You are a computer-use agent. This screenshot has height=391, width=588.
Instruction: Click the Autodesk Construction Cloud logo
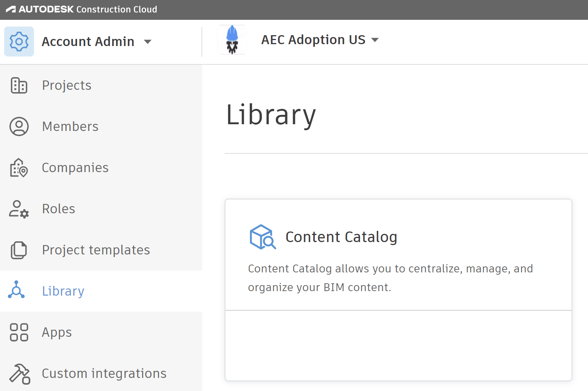[x=81, y=9]
